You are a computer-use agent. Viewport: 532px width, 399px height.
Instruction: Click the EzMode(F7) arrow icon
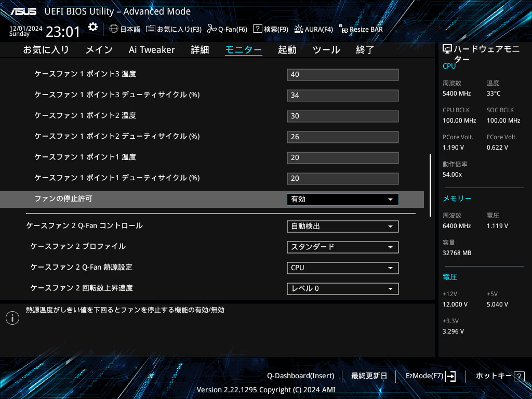coord(450,376)
